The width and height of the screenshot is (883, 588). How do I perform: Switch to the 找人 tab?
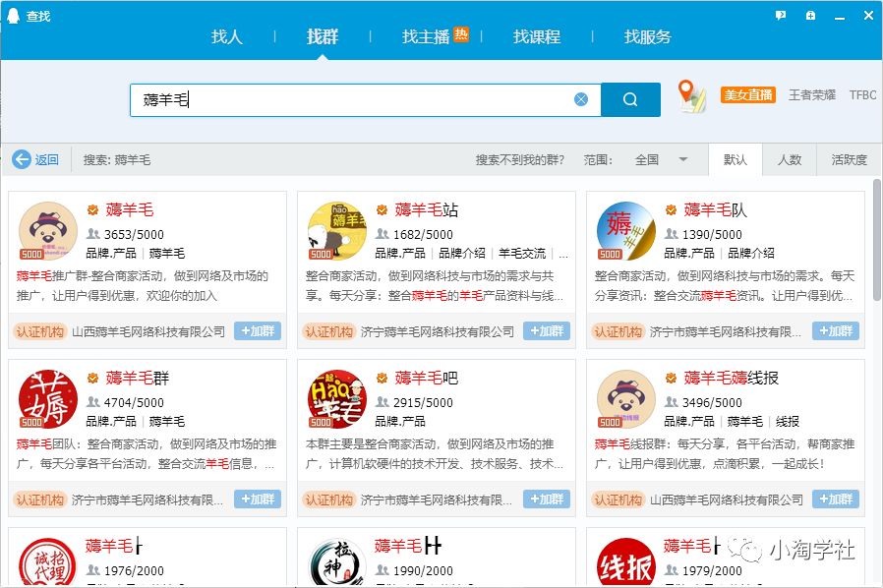click(226, 36)
